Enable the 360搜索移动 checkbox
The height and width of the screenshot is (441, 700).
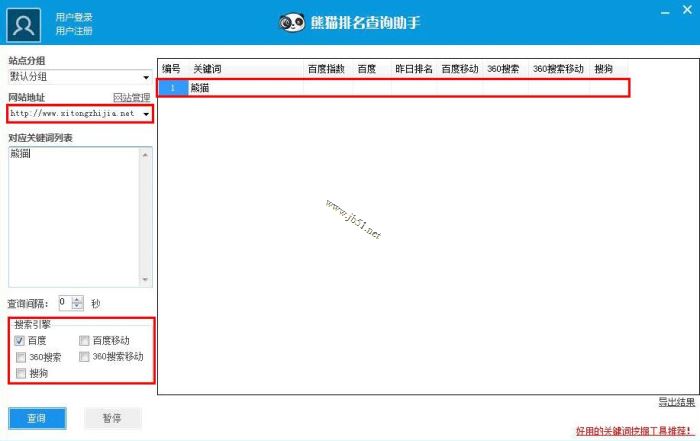click(84, 357)
